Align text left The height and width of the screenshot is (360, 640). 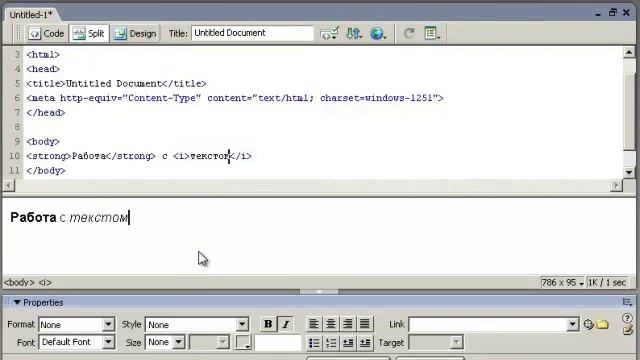click(x=313, y=324)
